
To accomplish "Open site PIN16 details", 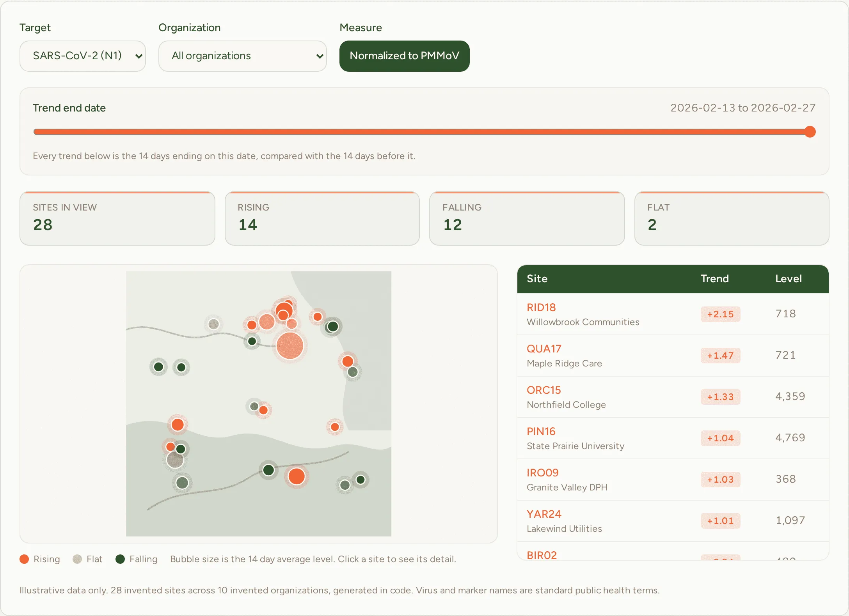I will [x=541, y=431].
